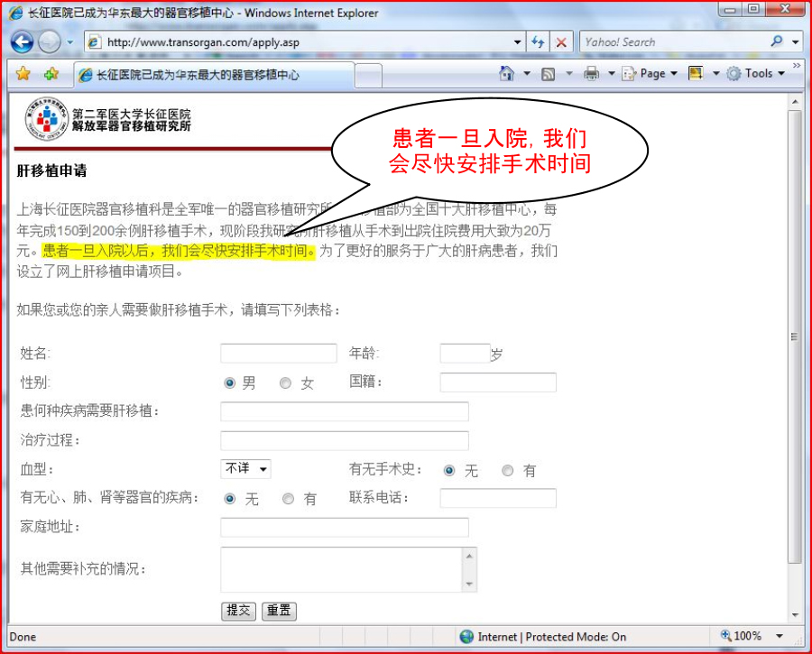Viewport: 812px width, 654px height.
Task: Open the zoom level 100% dropdown
Action: 780,636
